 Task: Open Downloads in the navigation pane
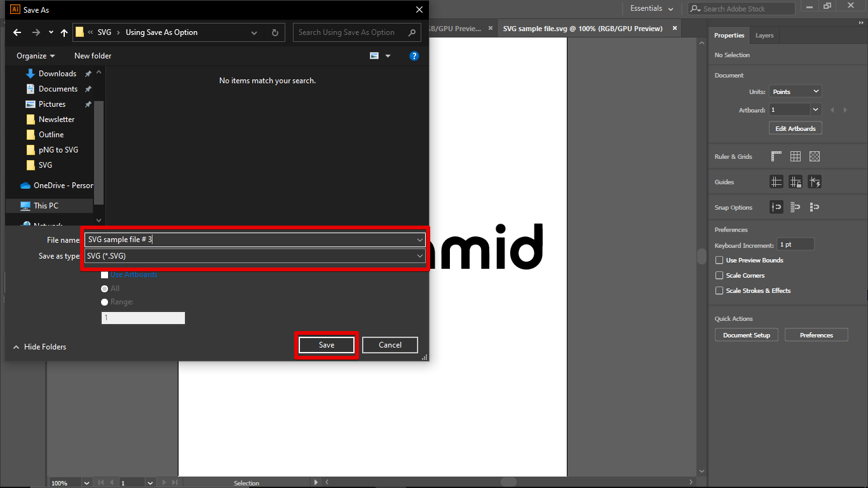(x=57, y=74)
